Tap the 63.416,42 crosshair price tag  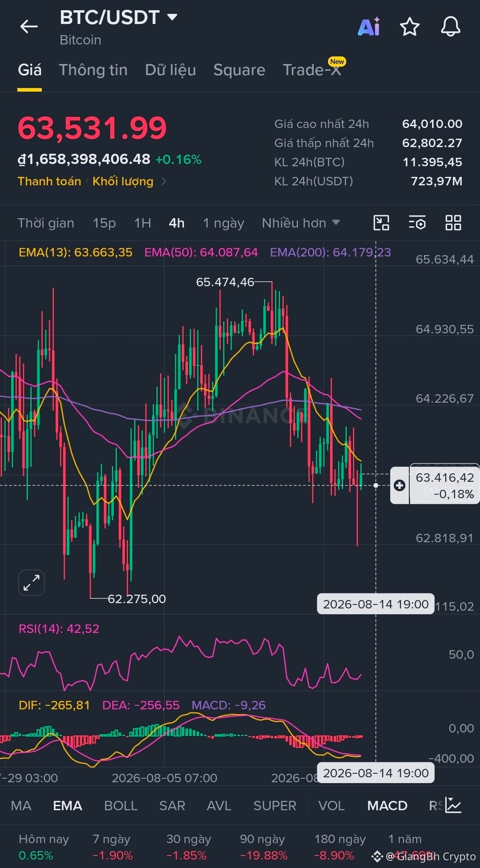click(444, 485)
